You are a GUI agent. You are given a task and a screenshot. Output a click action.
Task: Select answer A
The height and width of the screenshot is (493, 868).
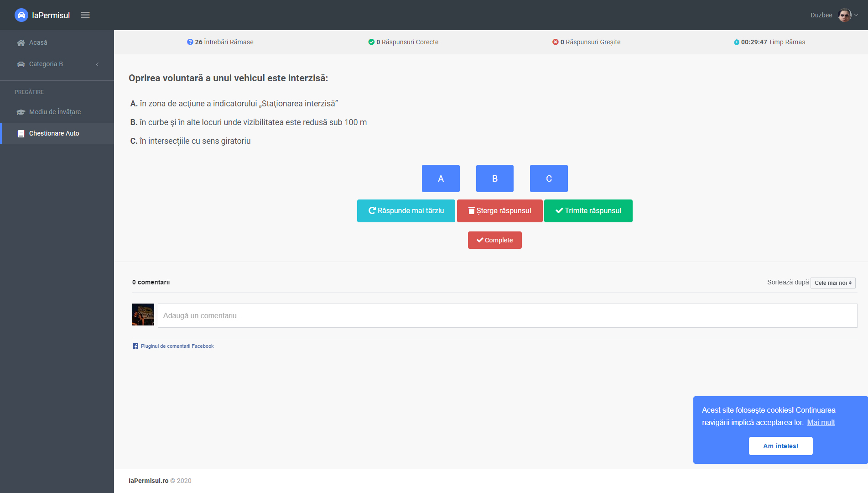(441, 178)
